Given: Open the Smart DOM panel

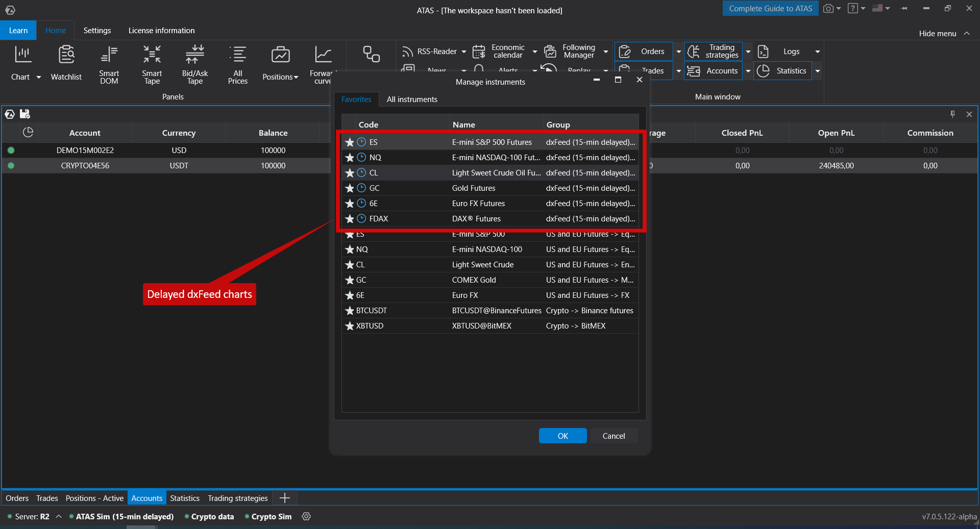Looking at the screenshot, I should [x=109, y=64].
